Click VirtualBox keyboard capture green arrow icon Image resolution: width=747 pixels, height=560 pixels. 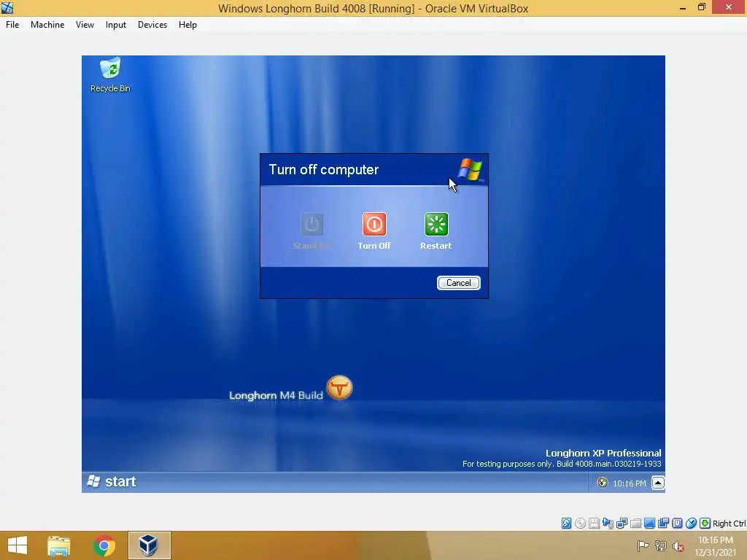[705, 524]
